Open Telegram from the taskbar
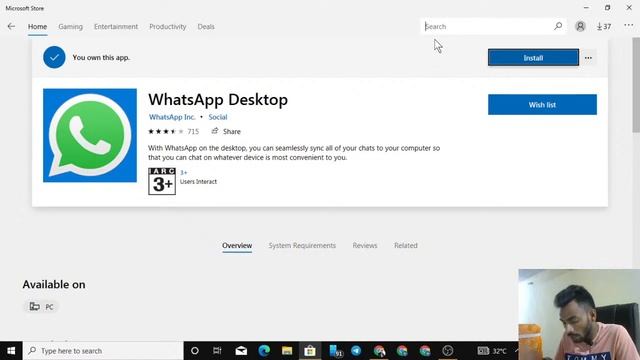Viewport: 640px width, 360px height. [356, 351]
